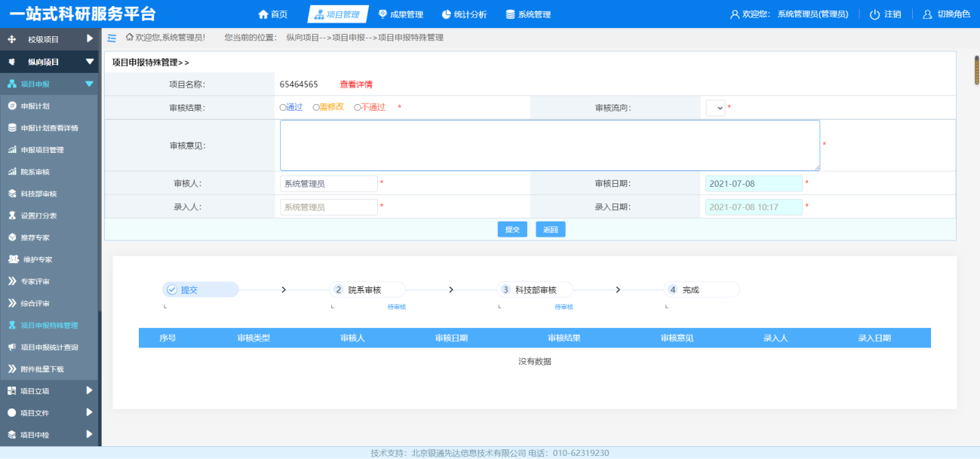
Task: Click the 返回 back button
Action: click(x=551, y=229)
